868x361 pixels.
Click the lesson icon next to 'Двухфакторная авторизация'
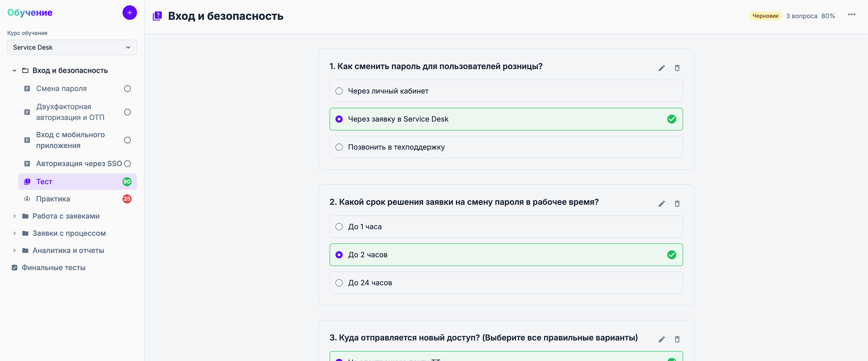27,112
